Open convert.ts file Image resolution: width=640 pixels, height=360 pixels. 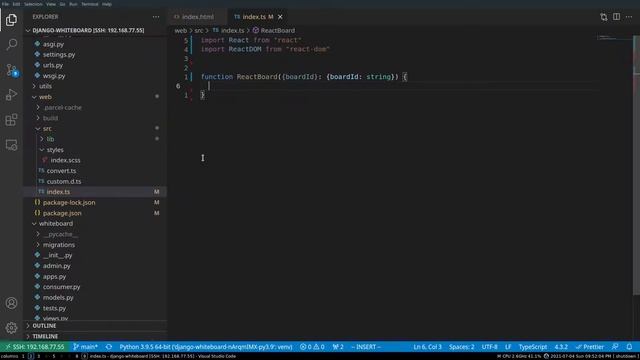coord(95,171)
